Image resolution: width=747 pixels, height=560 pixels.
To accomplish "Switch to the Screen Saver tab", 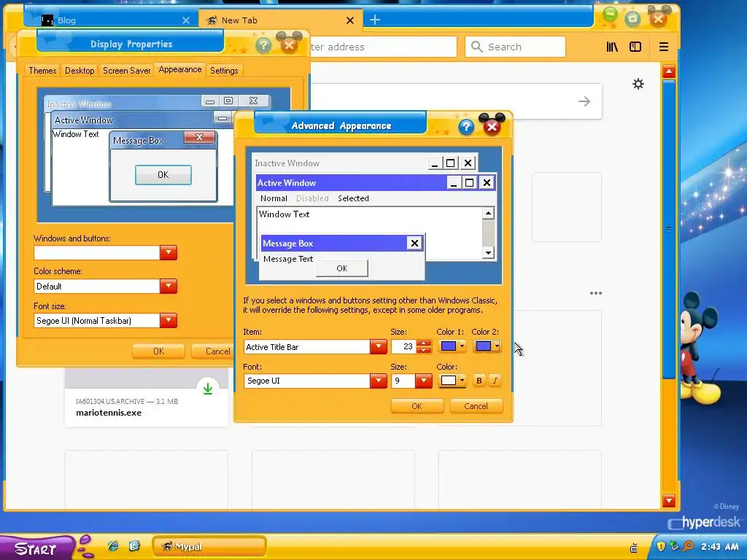I will 127,71.
